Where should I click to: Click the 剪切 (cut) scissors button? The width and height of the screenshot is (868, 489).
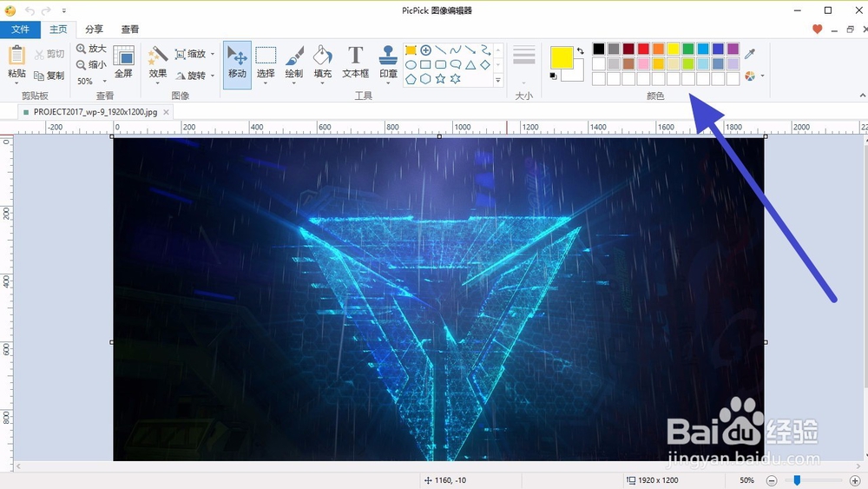pyautogui.click(x=49, y=54)
